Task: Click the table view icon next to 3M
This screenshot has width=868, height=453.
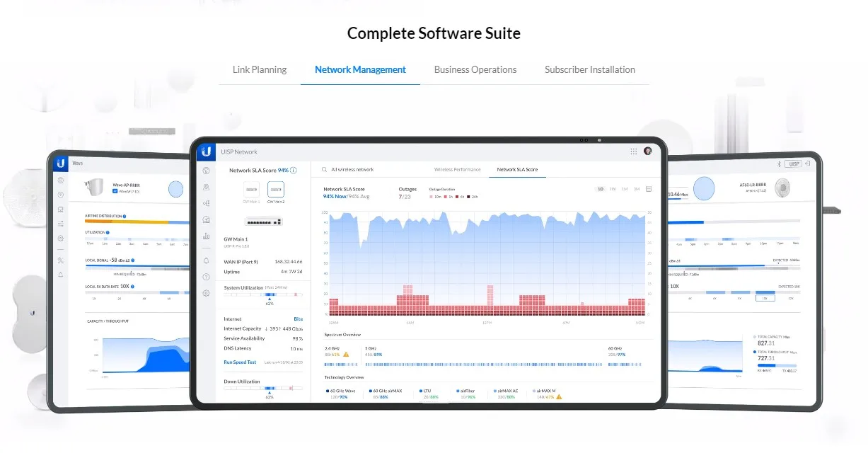Action: pos(649,189)
